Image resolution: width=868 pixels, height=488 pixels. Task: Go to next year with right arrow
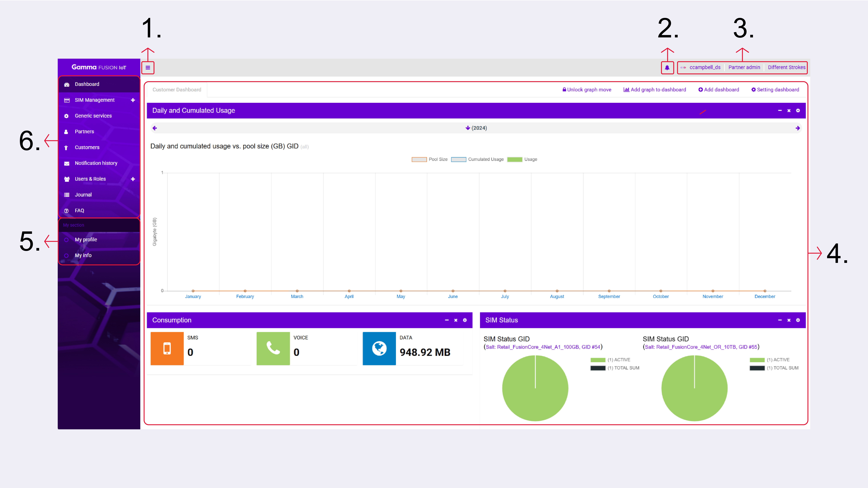798,128
